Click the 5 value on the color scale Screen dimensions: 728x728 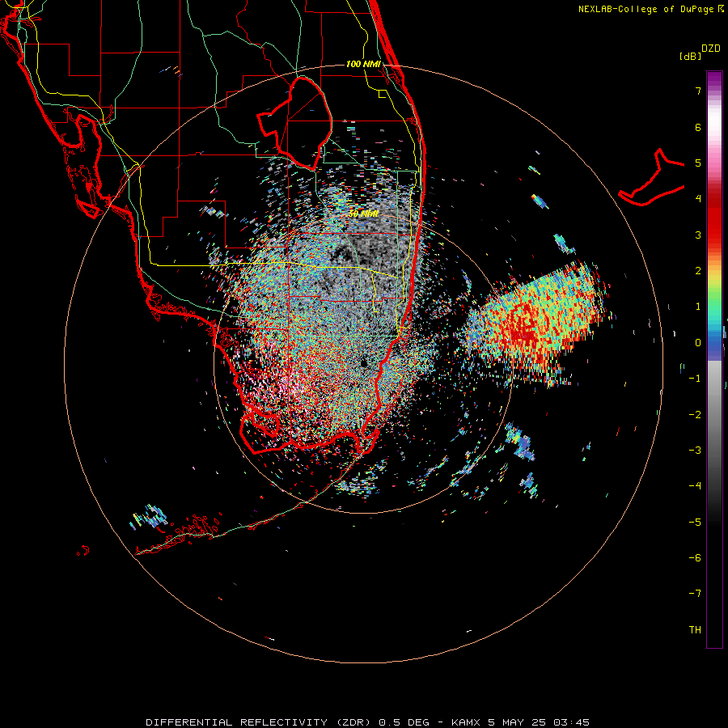pos(698,163)
